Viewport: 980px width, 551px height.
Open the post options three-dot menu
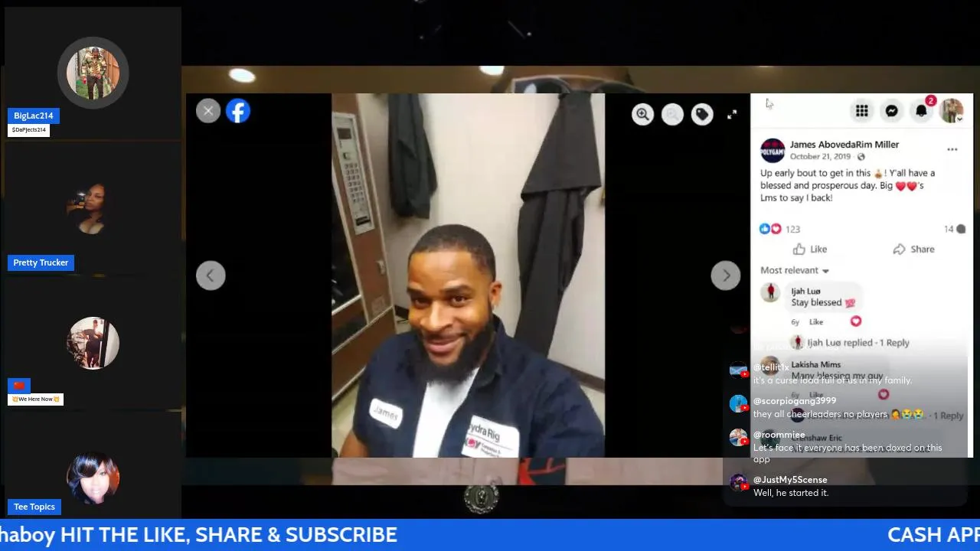[x=952, y=149]
